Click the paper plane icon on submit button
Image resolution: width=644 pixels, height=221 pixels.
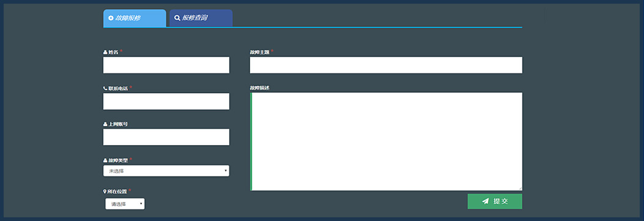coord(486,201)
